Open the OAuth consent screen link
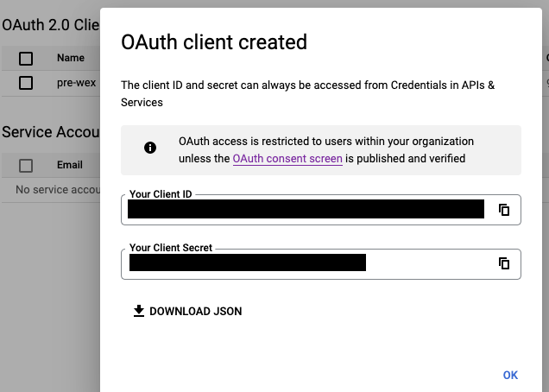 click(287, 159)
